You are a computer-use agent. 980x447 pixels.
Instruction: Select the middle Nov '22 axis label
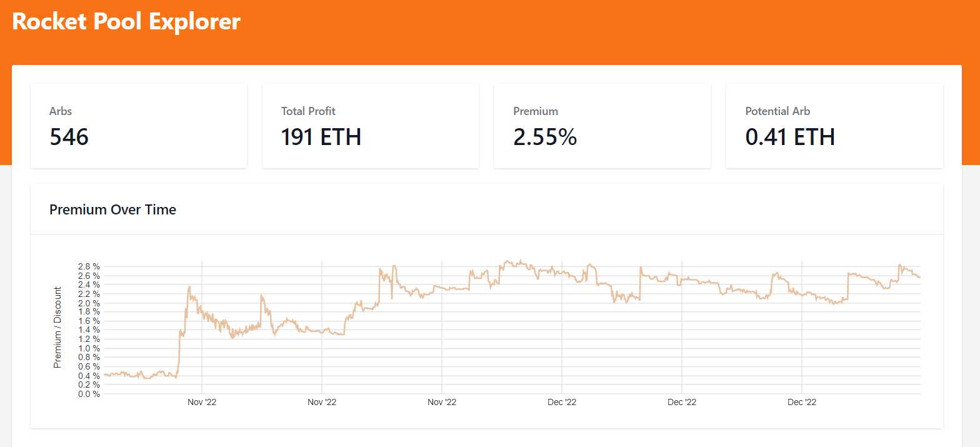pyautogui.click(x=321, y=402)
